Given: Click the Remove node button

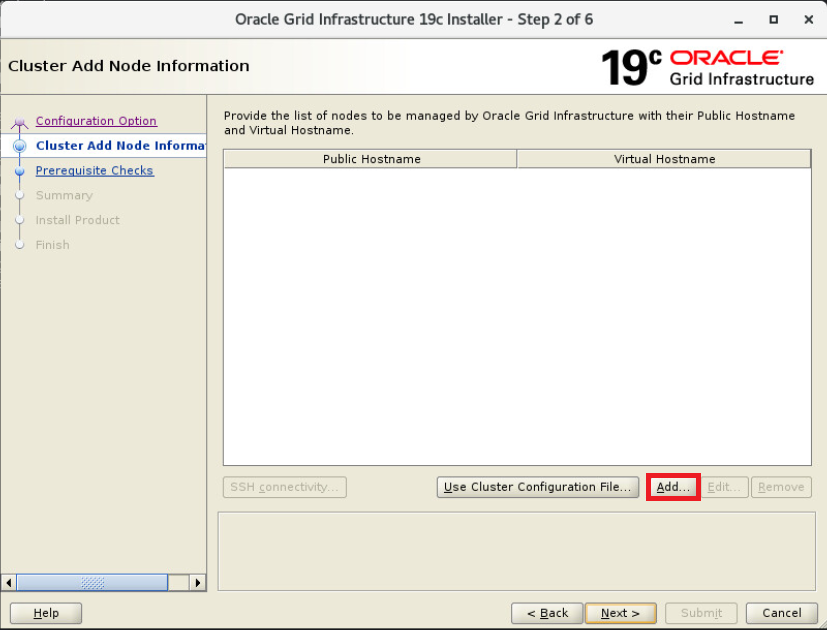Looking at the screenshot, I should 781,487.
